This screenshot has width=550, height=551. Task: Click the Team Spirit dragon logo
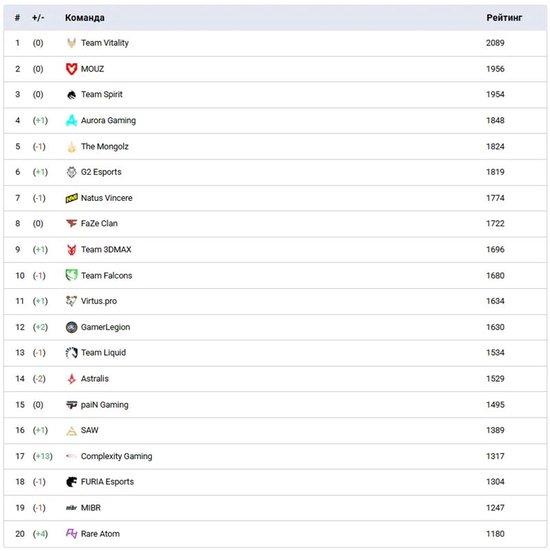coord(71,95)
